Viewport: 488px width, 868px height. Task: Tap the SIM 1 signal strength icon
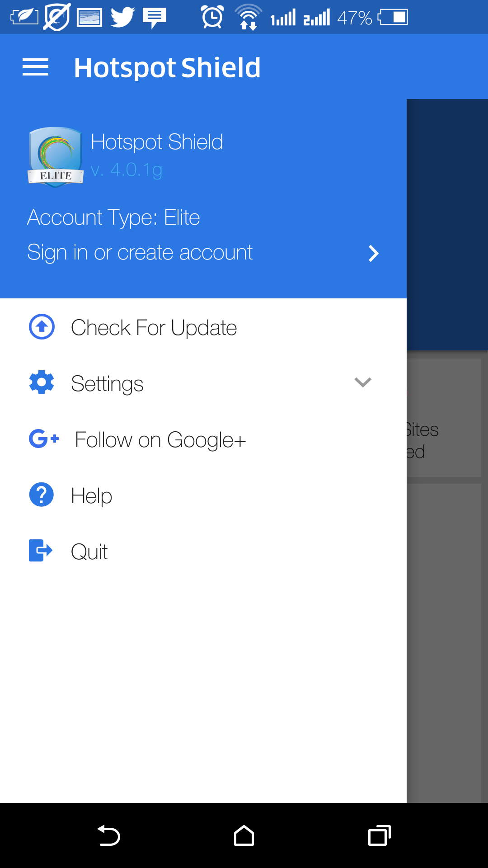[x=283, y=18]
